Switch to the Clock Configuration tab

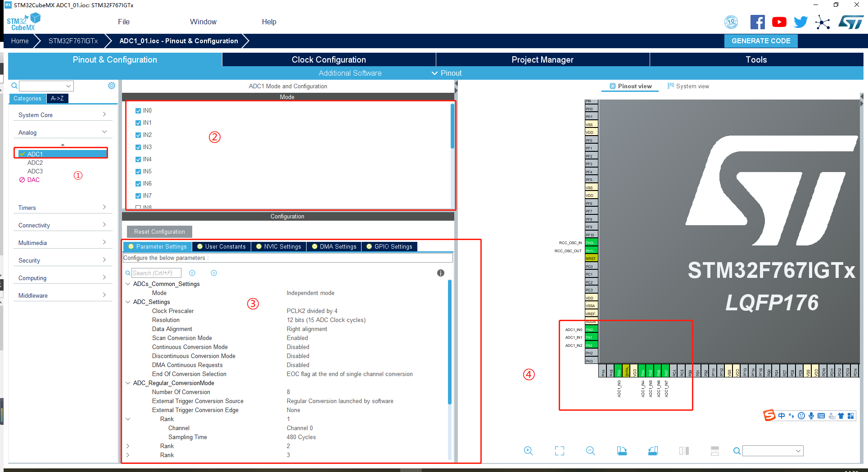click(x=329, y=59)
